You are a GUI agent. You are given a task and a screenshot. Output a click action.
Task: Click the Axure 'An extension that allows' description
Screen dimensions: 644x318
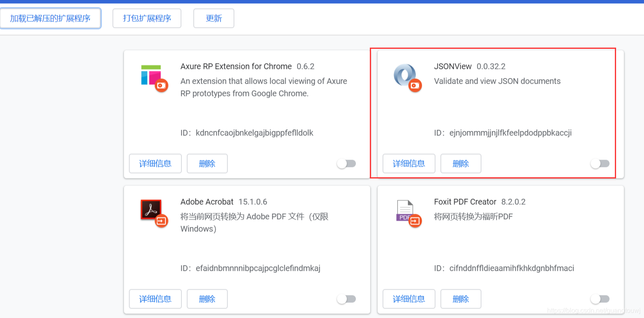[264, 87]
